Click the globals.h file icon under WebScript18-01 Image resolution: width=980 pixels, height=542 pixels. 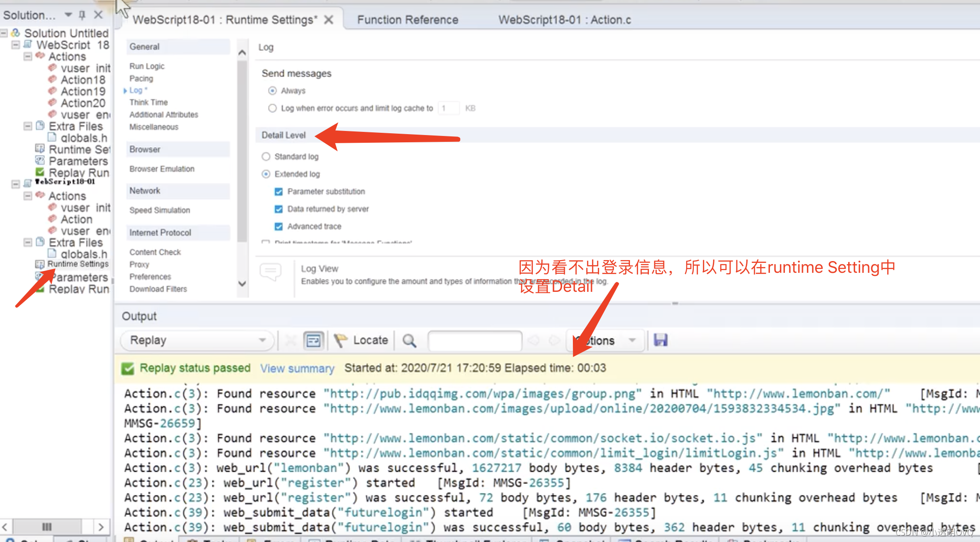(52, 254)
